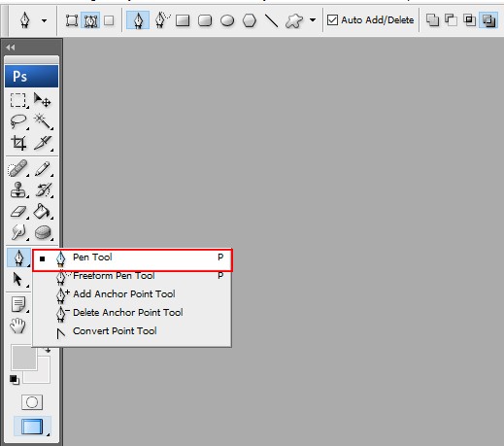The width and height of the screenshot is (504, 446).
Task: Click the Pen tool in the toolbox
Action: point(18,258)
